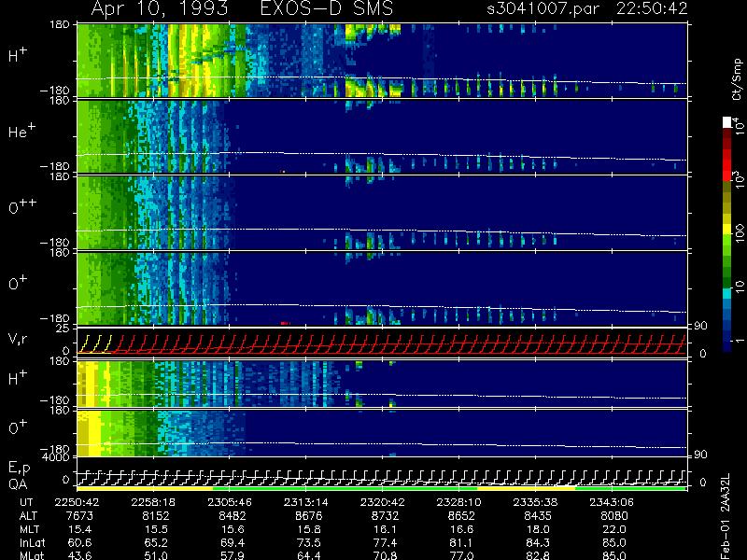Select the file name 's3041007.par'

tap(543, 8)
